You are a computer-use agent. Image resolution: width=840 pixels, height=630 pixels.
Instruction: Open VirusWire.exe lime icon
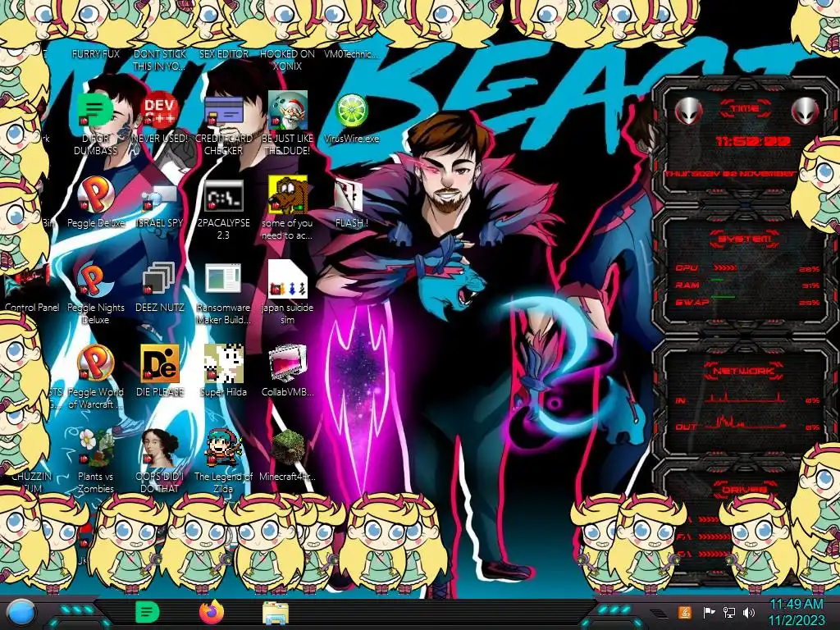tap(351, 111)
